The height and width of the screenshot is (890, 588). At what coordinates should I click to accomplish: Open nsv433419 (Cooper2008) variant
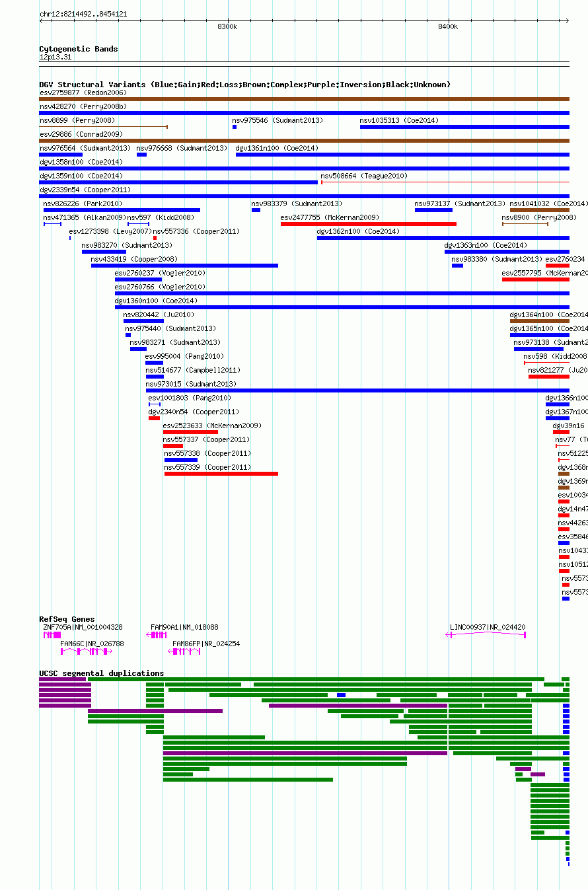tap(184, 266)
